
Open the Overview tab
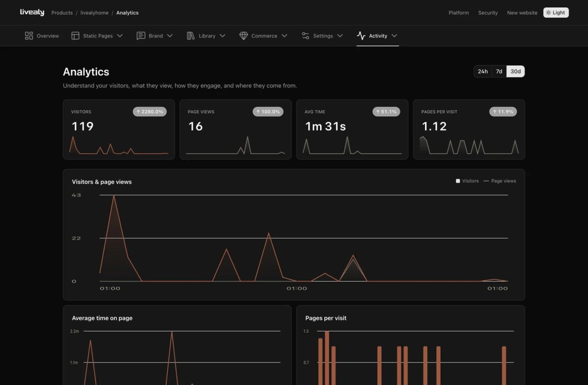(x=42, y=36)
